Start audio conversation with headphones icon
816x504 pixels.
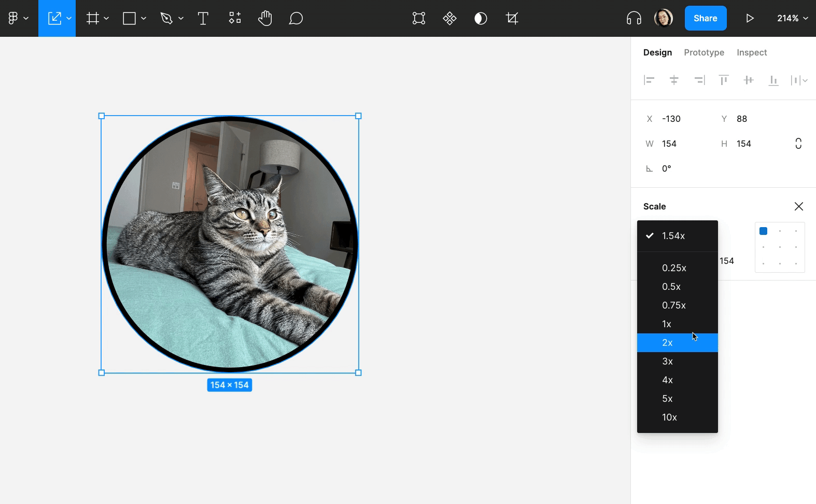(634, 19)
